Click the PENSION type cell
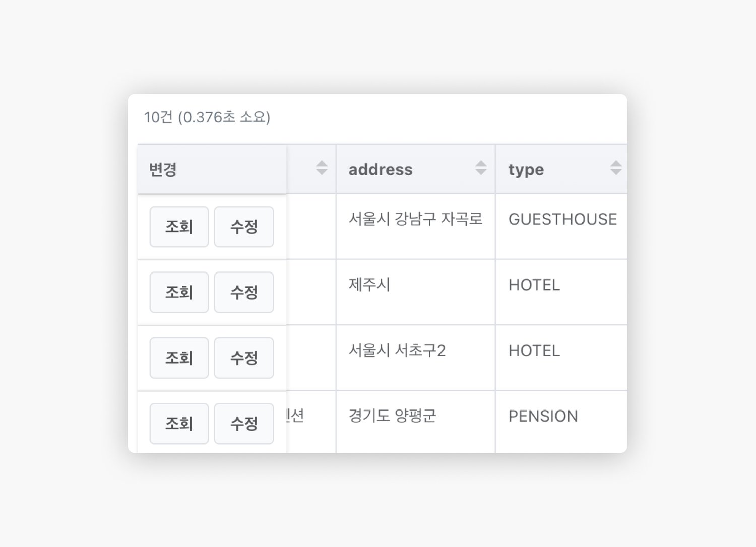Image resolution: width=756 pixels, height=547 pixels. point(561,422)
